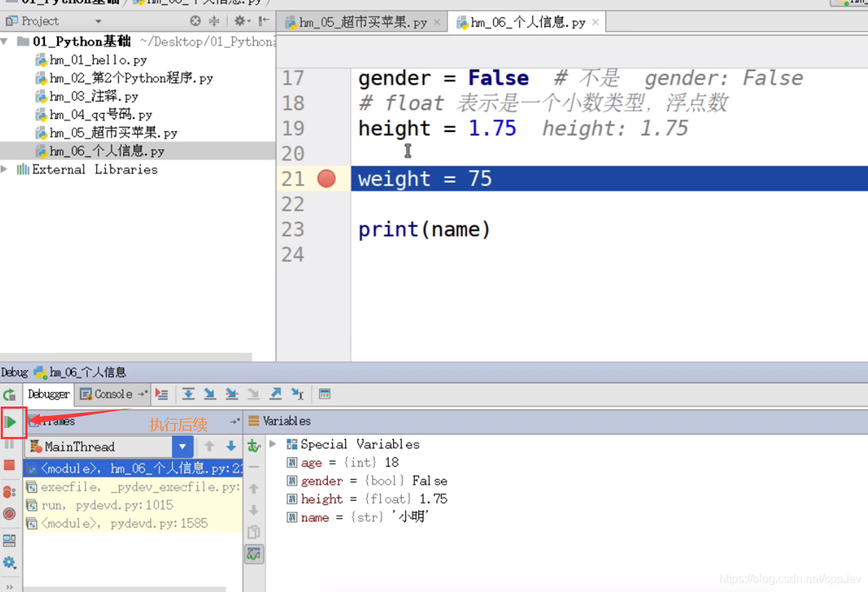Select the previous frame with the up arrow
The height and width of the screenshot is (592, 868).
tap(210, 446)
